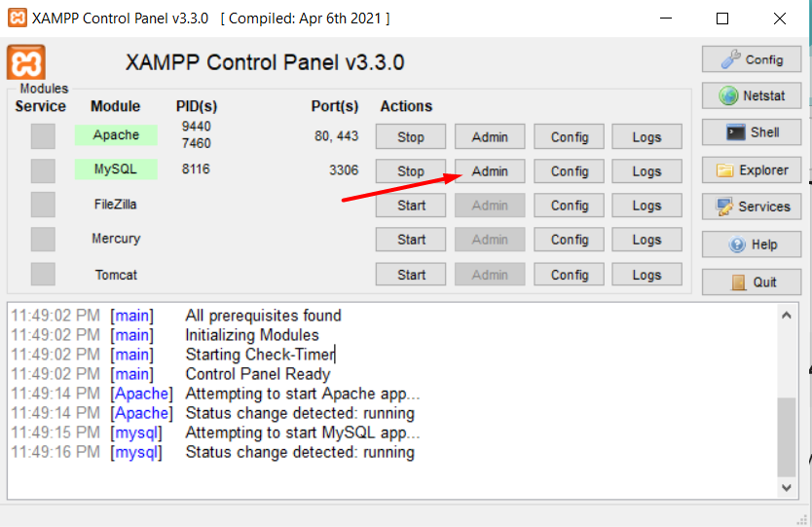Open Config with the wrench icon
Viewport: 812px width, 527px height.
[752, 59]
